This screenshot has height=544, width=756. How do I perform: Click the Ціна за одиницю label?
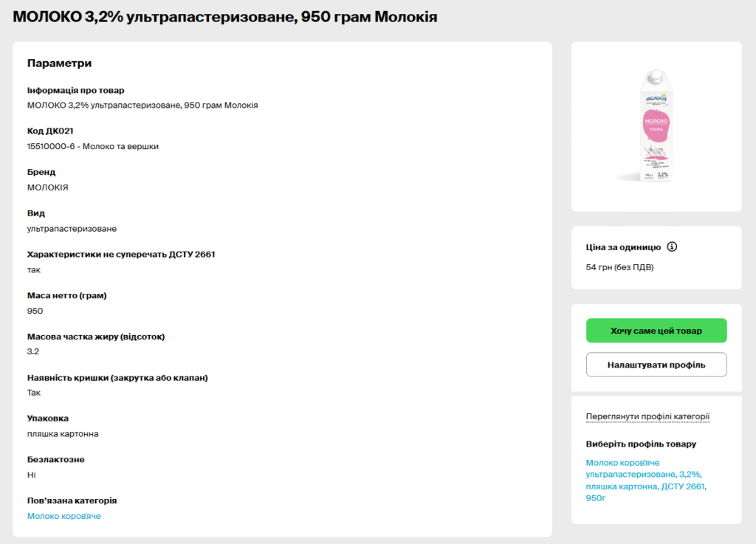(x=622, y=247)
